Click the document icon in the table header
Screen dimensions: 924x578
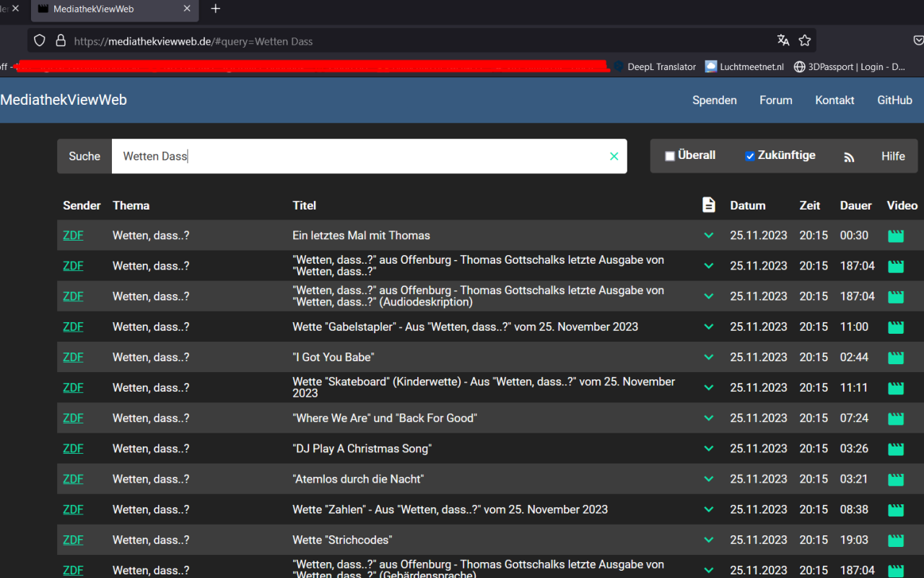(x=708, y=205)
